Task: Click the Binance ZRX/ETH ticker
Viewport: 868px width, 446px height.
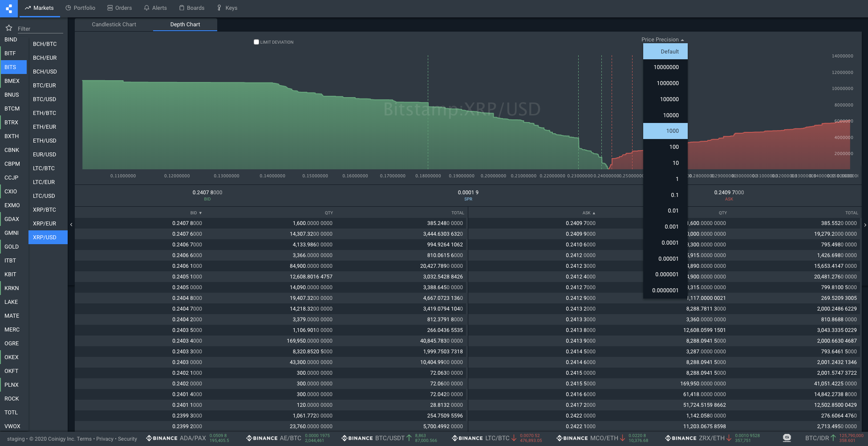Action: point(712,438)
